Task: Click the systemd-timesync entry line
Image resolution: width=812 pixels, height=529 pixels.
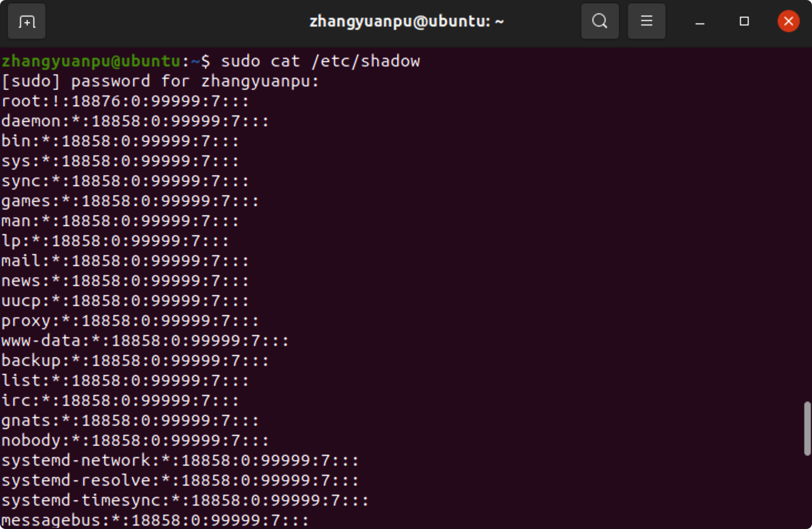Action: tap(185, 500)
